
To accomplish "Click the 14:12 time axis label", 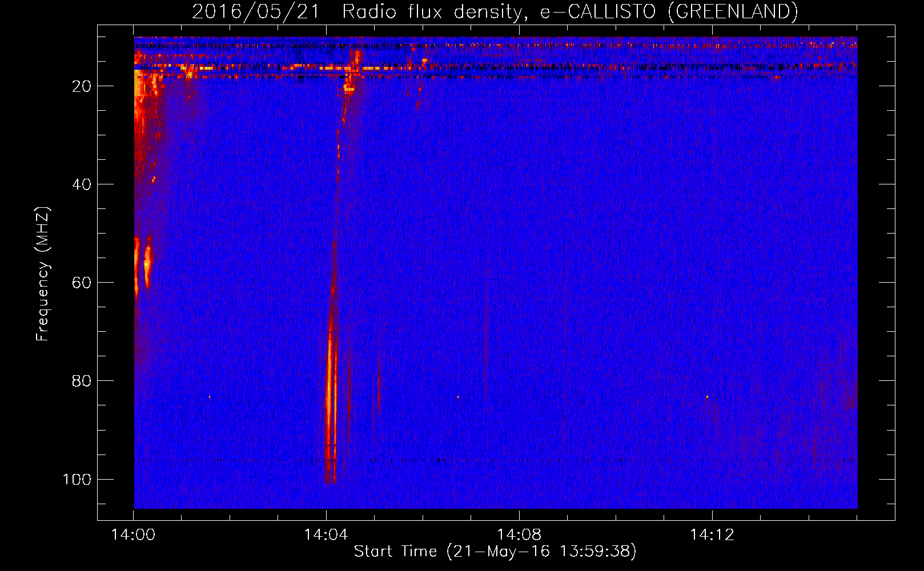I will coord(712,535).
